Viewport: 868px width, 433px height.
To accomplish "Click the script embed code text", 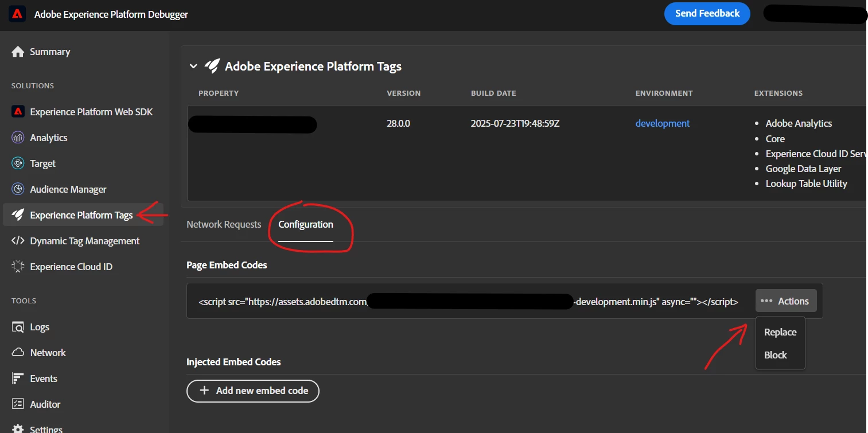I will click(469, 301).
